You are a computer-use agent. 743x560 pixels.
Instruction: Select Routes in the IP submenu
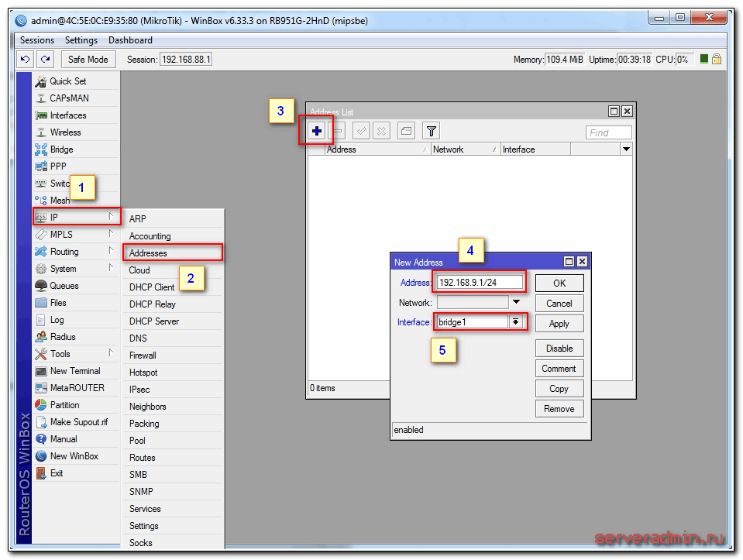click(173, 457)
